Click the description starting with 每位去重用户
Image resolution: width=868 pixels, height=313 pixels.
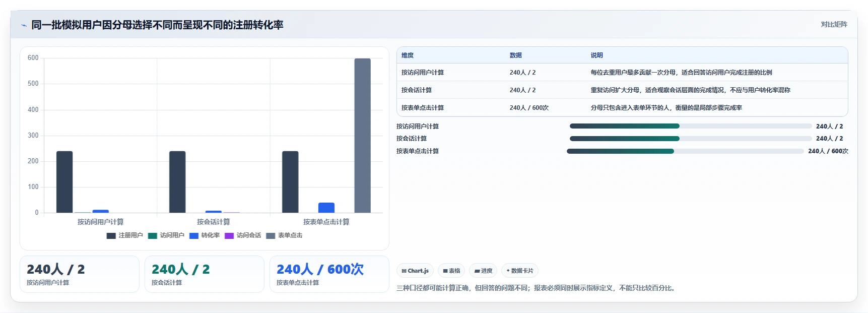tap(681, 73)
